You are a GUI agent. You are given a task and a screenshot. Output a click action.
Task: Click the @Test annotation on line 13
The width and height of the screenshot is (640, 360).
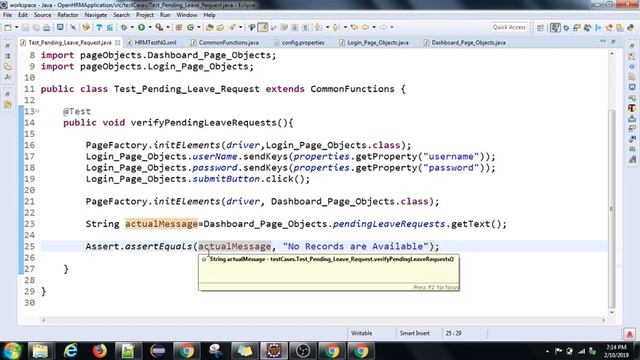[x=77, y=111]
